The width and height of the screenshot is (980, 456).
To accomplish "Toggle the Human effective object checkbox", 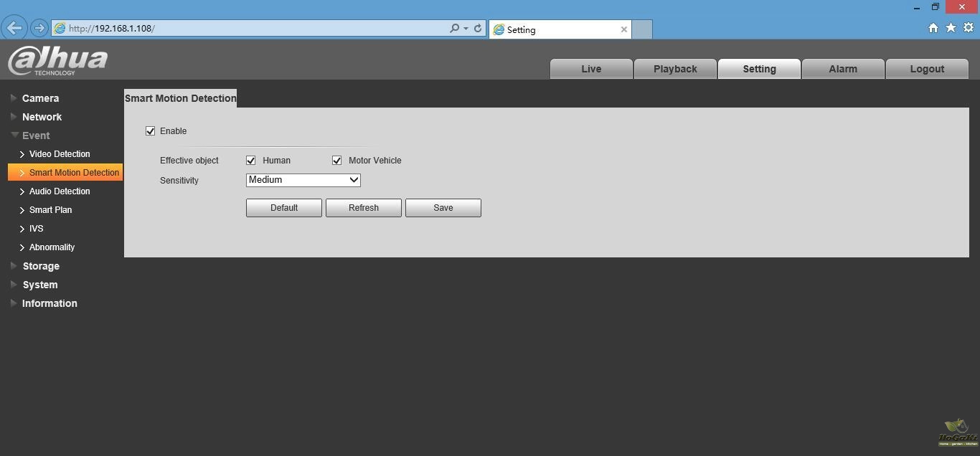I will click(251, 161).
